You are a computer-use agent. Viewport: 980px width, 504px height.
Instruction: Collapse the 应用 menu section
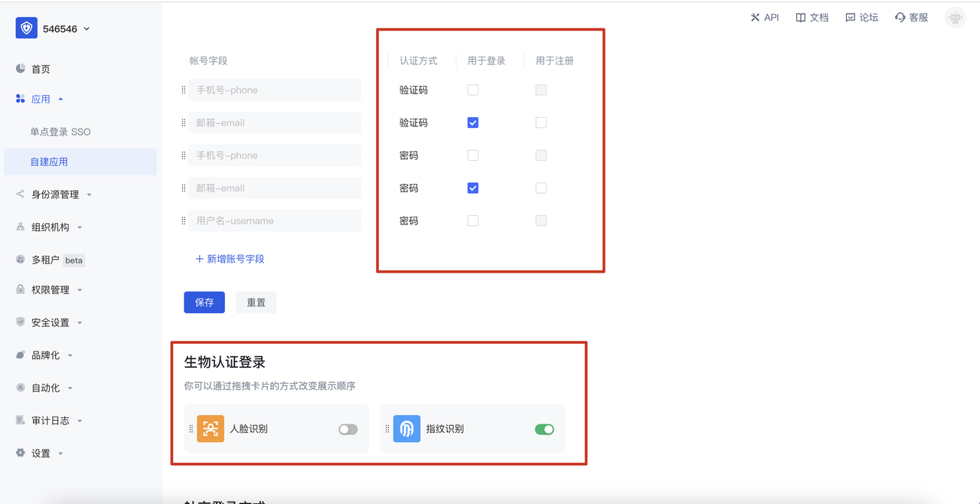pos(60,98)
